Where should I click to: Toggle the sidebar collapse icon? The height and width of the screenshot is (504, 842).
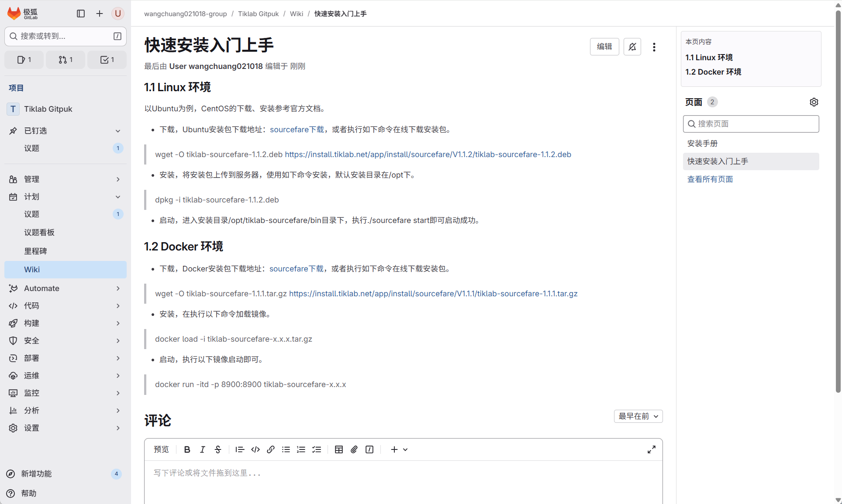pyautogui.click(x=81, y=14)
